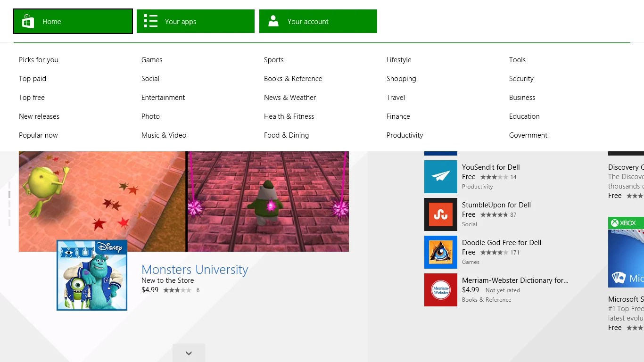The height and width of the screenshot is (362, 644).
Task: Go to the Government category
Action: point(528,135)
